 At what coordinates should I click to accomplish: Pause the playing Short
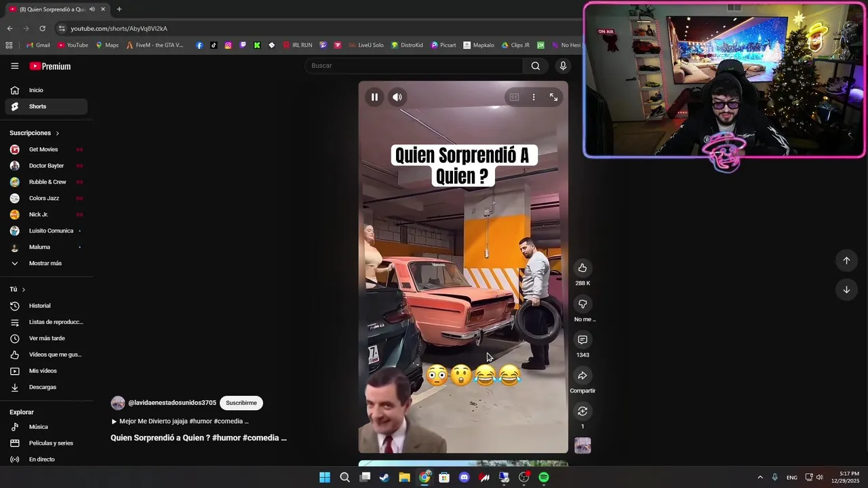coord(374,97)
